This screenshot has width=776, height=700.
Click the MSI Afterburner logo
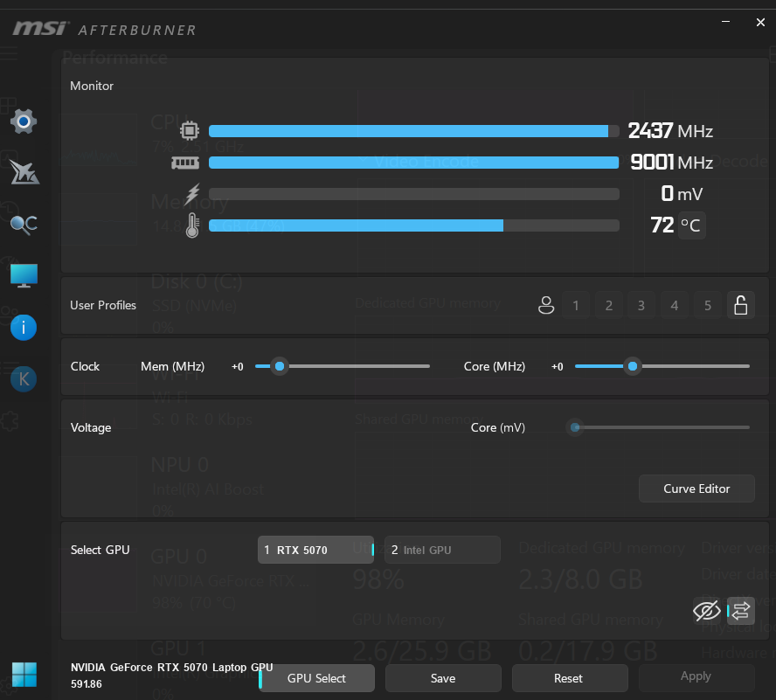(x=104, y=29)
